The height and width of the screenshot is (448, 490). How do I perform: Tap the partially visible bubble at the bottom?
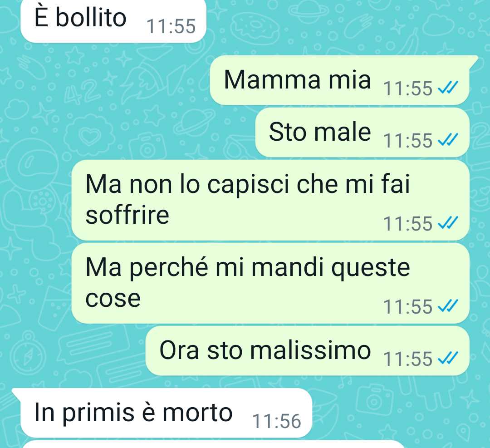click(x=212, y=444)
